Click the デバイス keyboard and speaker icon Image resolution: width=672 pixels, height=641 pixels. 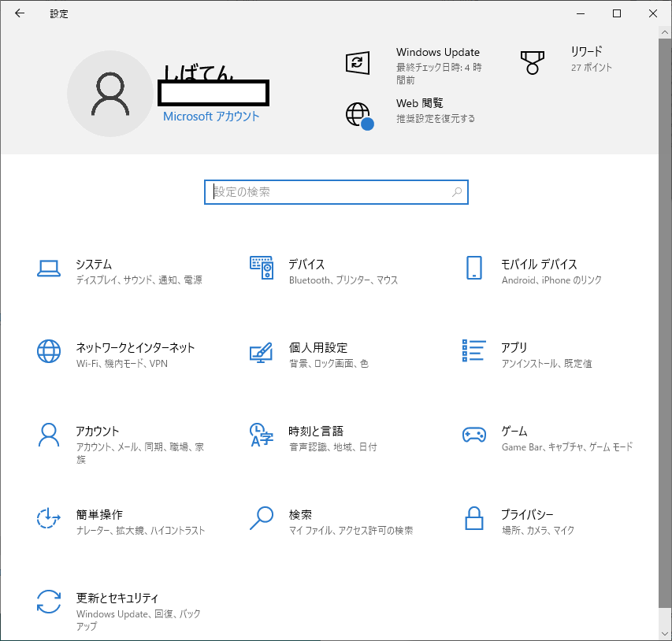point(262,269)
